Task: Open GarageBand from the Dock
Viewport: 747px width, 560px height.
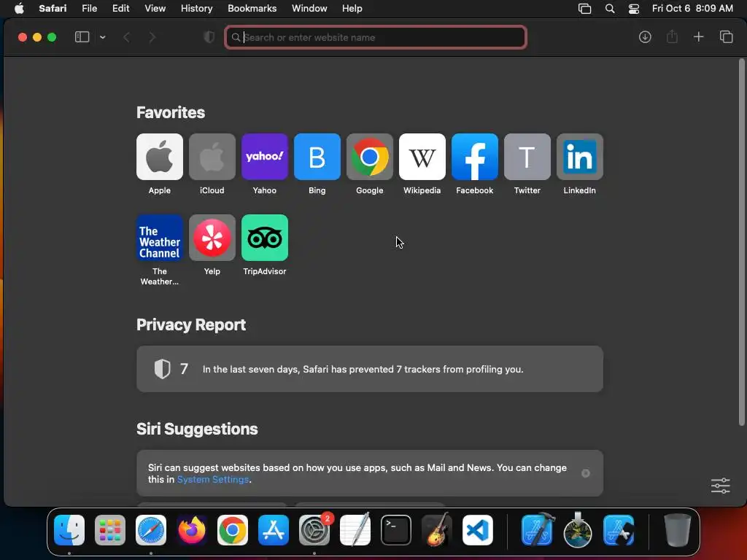Action: point(437,530)
